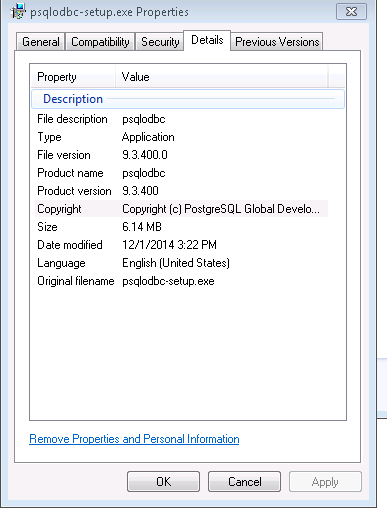
Task: Open the Previous Versions tab
Action: tap(277, 42)
